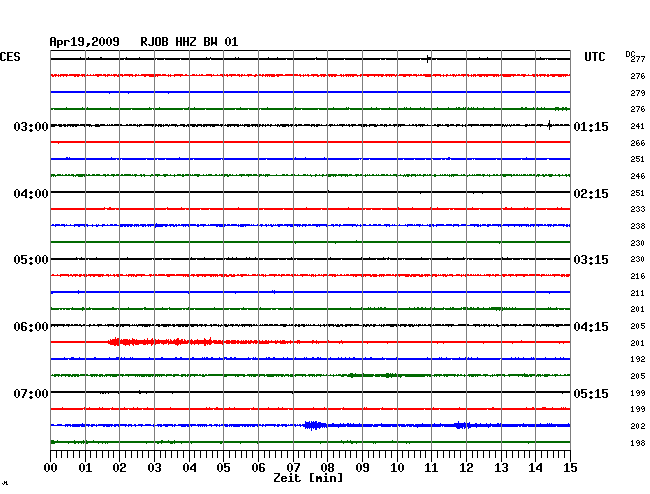The image size is (650, 494).
Task: Click the DC value 198
Action: [638, 443]
